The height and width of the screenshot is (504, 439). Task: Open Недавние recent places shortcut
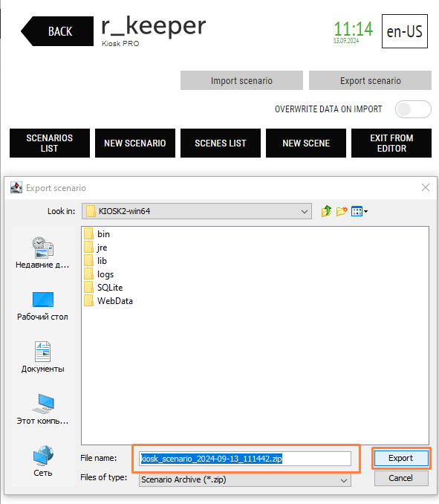(43, 253)
